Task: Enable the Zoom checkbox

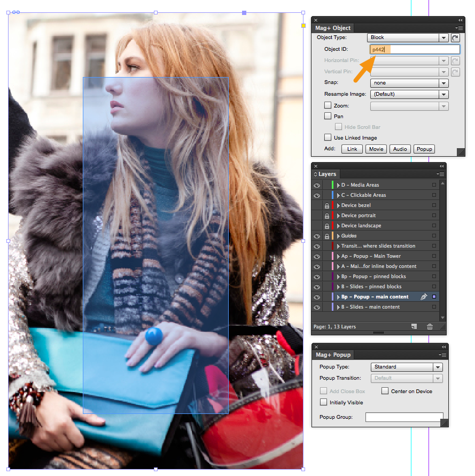Action: pyautogui.click(x=328, y=105)
